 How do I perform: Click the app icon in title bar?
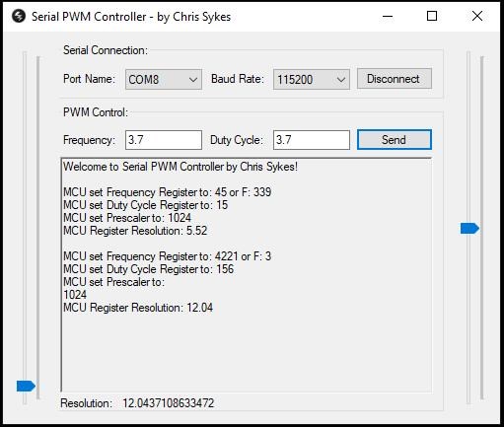point(19,16)
